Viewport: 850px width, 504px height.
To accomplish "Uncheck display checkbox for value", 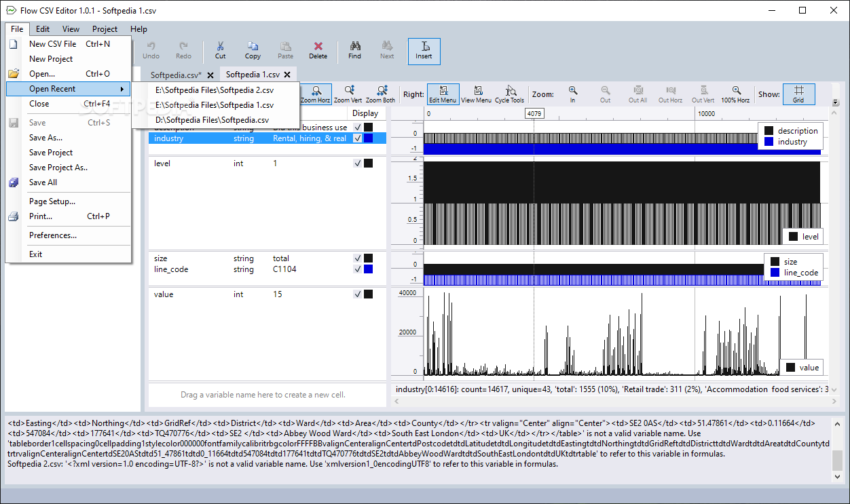I will [358, 294].
